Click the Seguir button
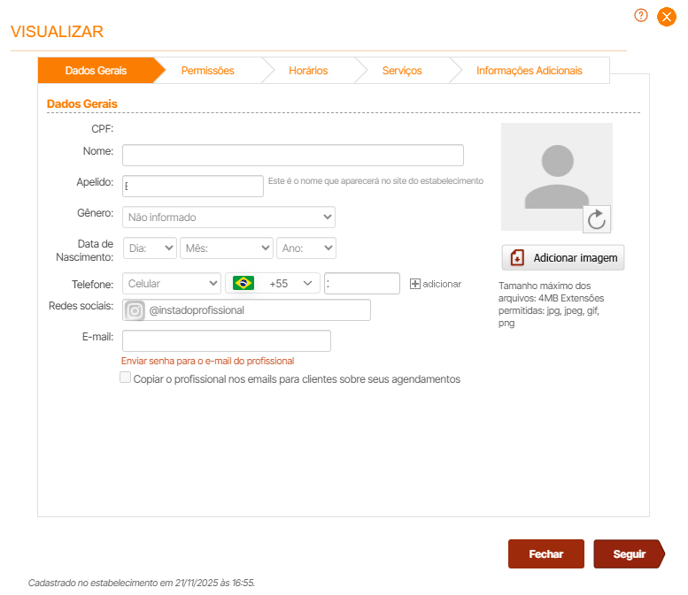This screenshot has width=688, height=595. (628, 554)
